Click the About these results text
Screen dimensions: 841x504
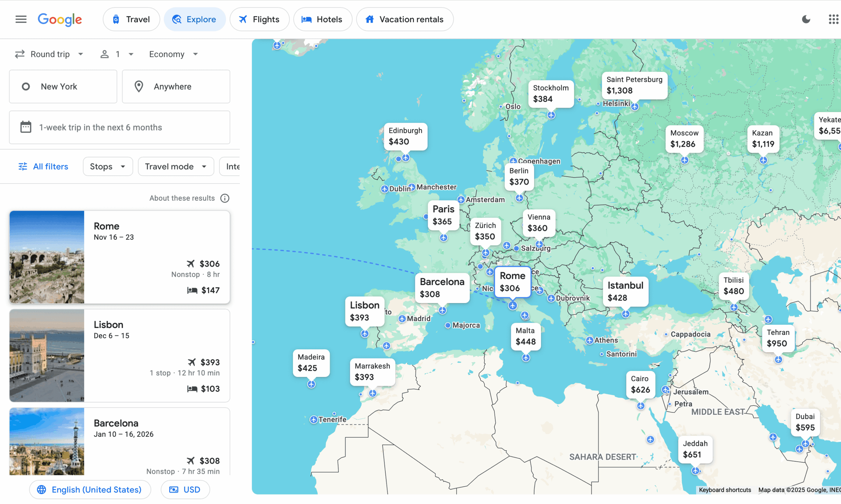click(x=182, y=198)
